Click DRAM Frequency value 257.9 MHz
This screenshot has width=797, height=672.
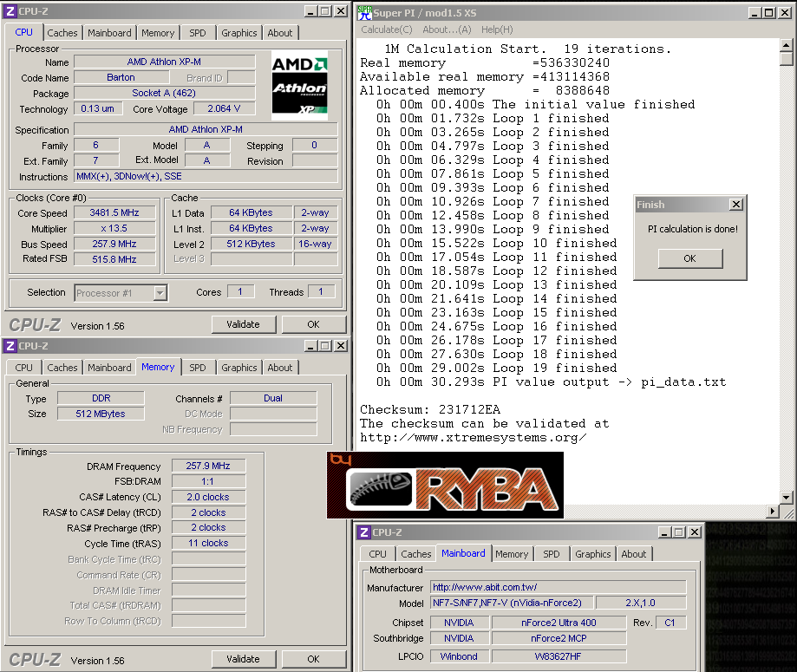pyautogui.click(x=208, y=466)
